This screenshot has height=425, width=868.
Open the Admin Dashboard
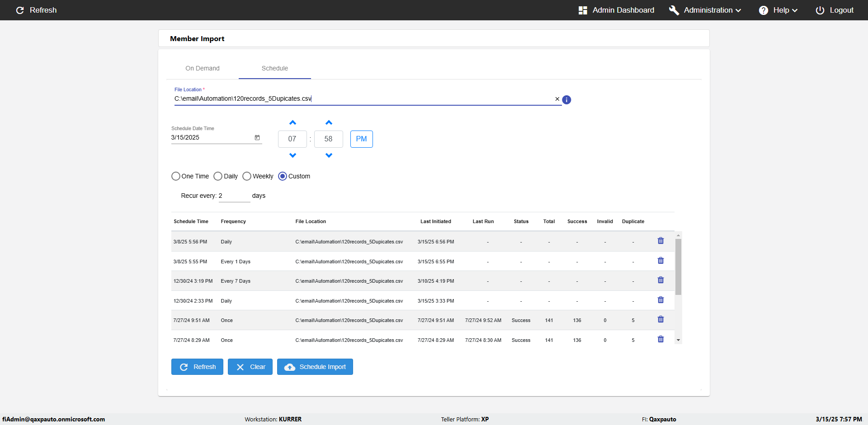tap(616, 10)
